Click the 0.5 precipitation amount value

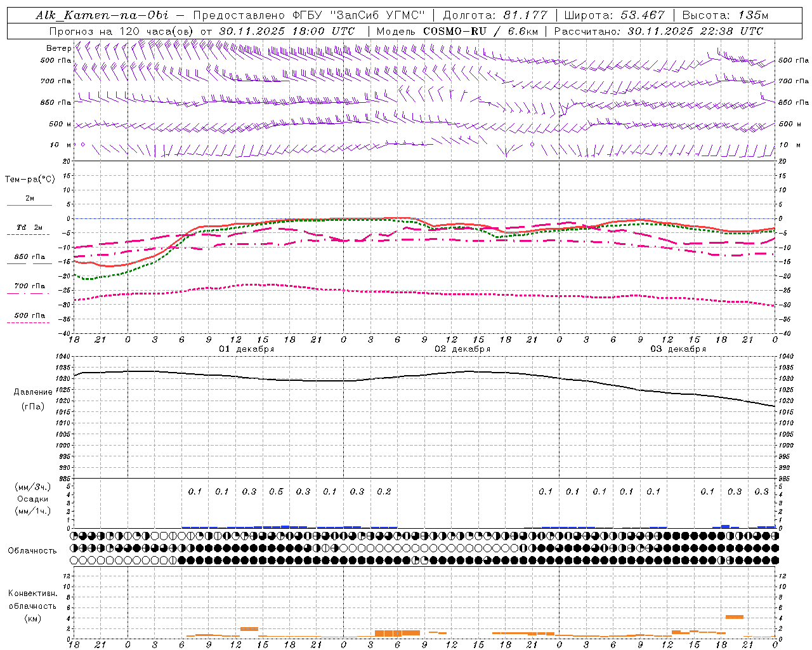pos(276,492)
